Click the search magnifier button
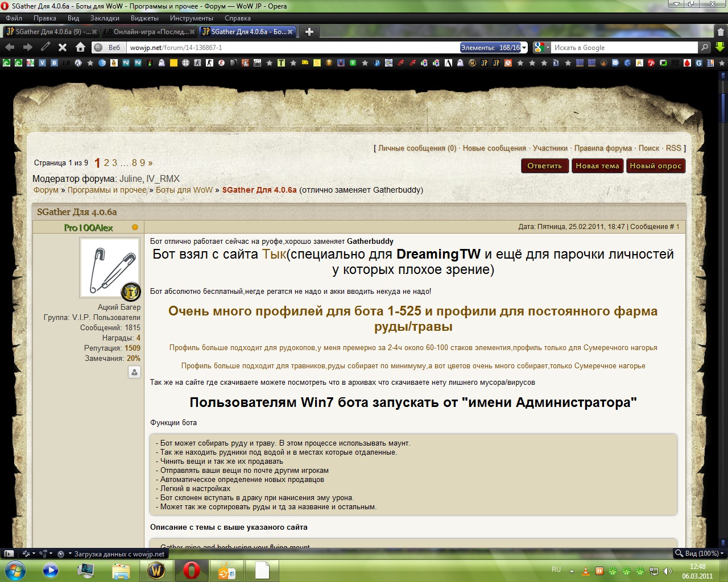 pyautogui.click(x=705, y=48)
